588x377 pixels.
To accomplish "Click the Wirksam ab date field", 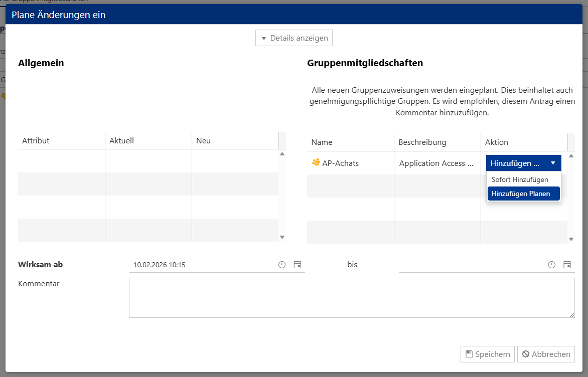I will pos(201,265).
